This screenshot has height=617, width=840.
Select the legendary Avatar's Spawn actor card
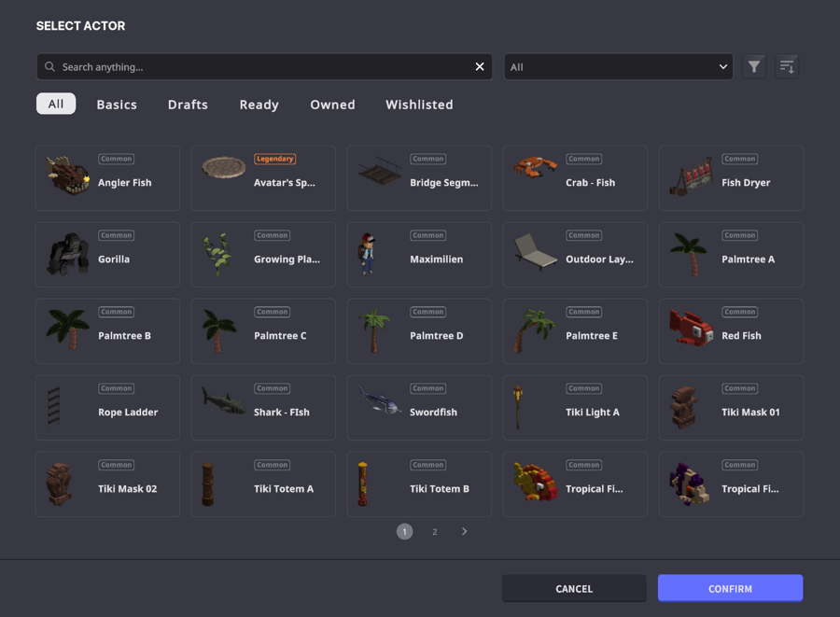263,177
